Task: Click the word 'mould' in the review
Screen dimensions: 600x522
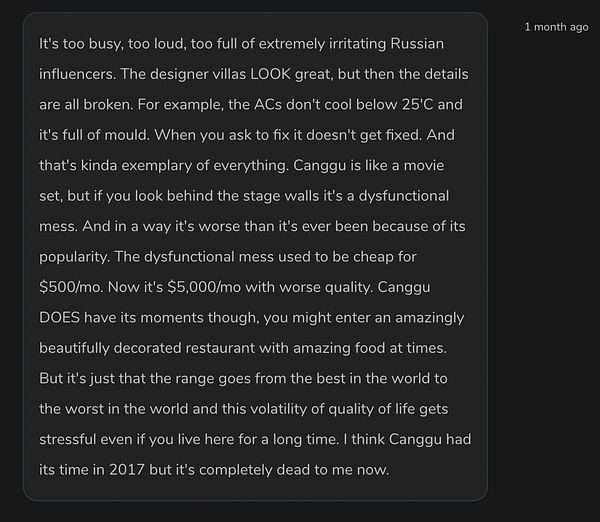Action: (126, 135)
